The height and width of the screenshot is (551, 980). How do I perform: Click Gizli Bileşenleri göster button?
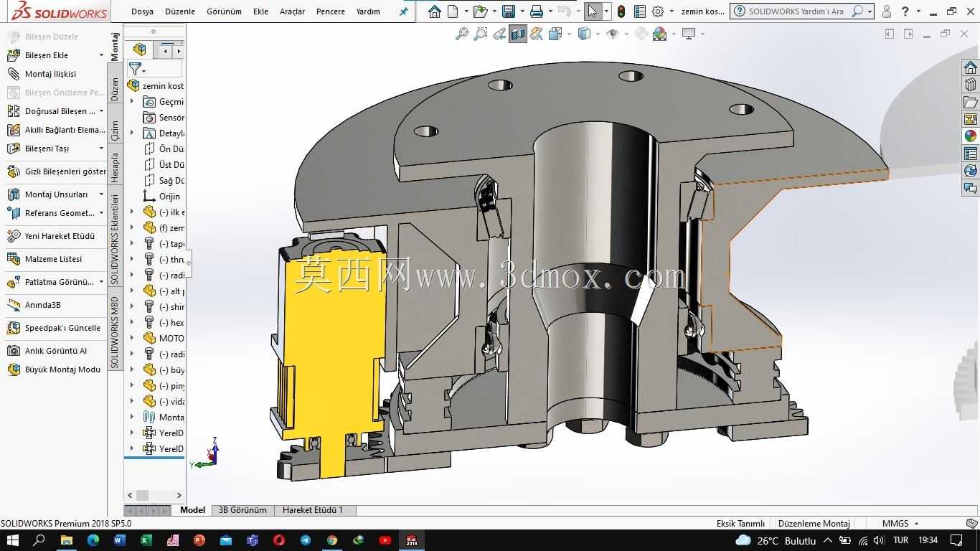point(56,171)
